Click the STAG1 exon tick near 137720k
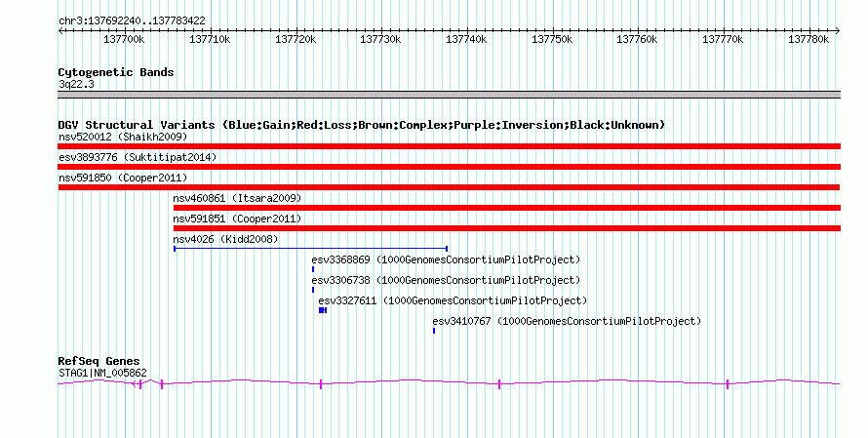The width and height of the screenshot is (868, 438). pos(321,383)
